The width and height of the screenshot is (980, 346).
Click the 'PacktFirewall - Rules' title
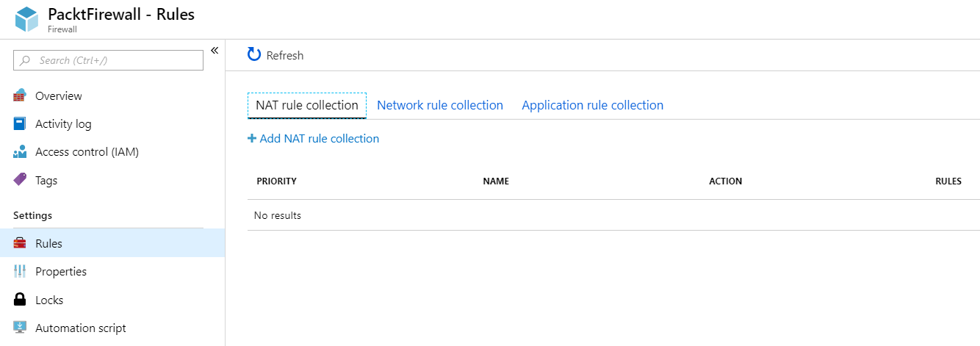(121, 14)
